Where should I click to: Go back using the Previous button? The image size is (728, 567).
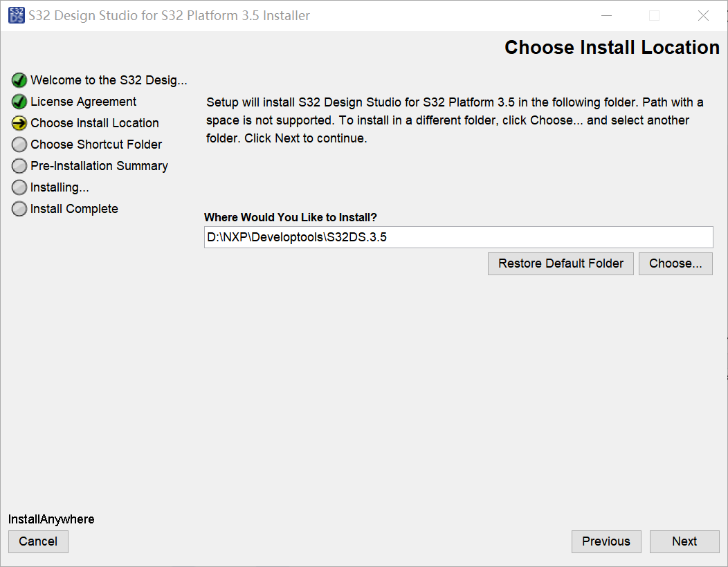pos(606,541)
